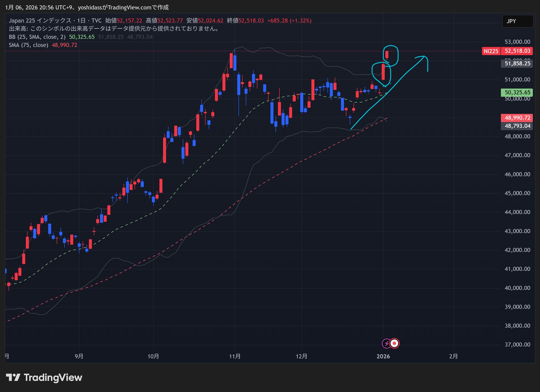Click the SMA (75, close) indicator legend
Screen dimensions: 540x392
(28, 45)
